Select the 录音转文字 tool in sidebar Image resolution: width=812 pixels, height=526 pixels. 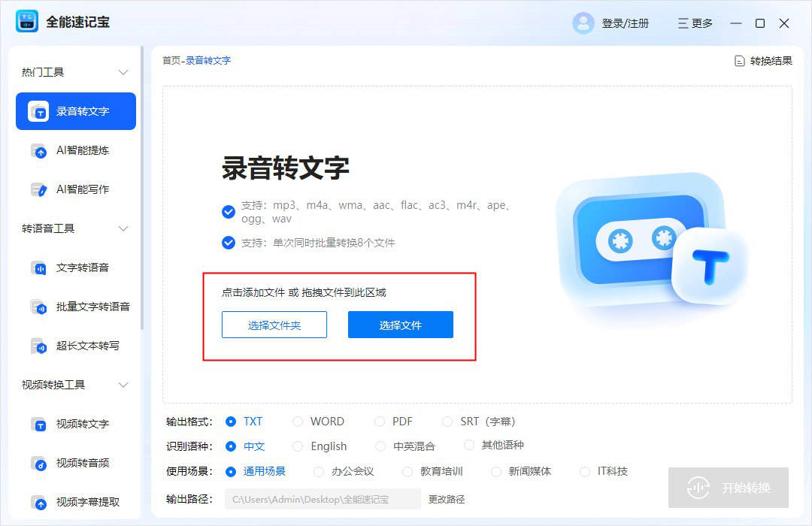[x=76, y=111]
